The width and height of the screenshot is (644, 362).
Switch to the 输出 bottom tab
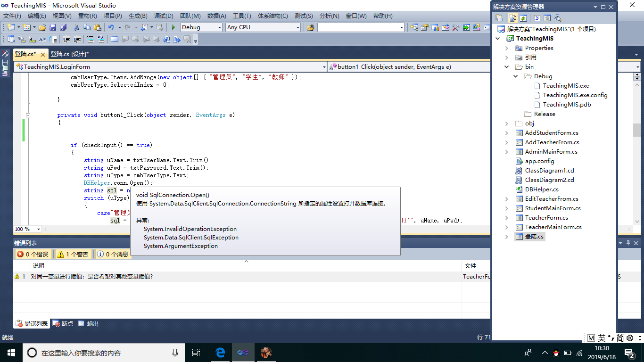click(x=88, y=324)
